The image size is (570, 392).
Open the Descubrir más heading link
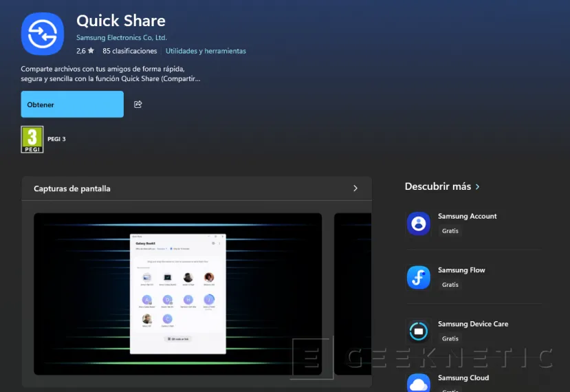tap(438, 186)
